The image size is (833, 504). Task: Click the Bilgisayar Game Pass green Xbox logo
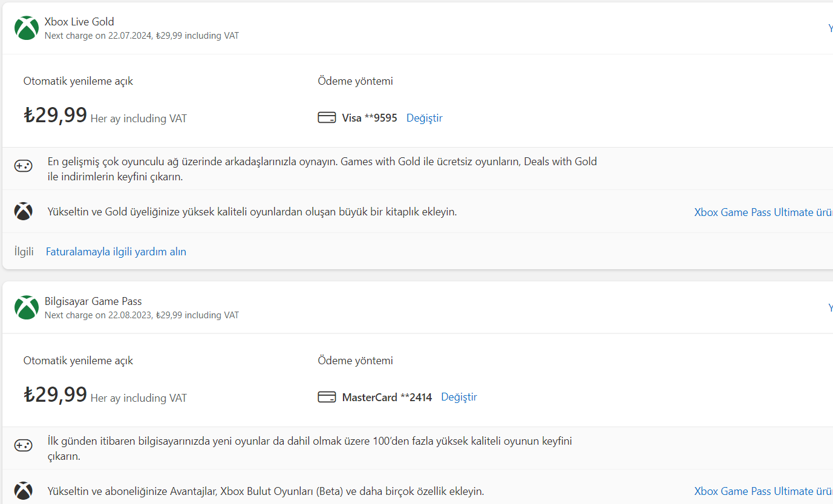point(27,307)
